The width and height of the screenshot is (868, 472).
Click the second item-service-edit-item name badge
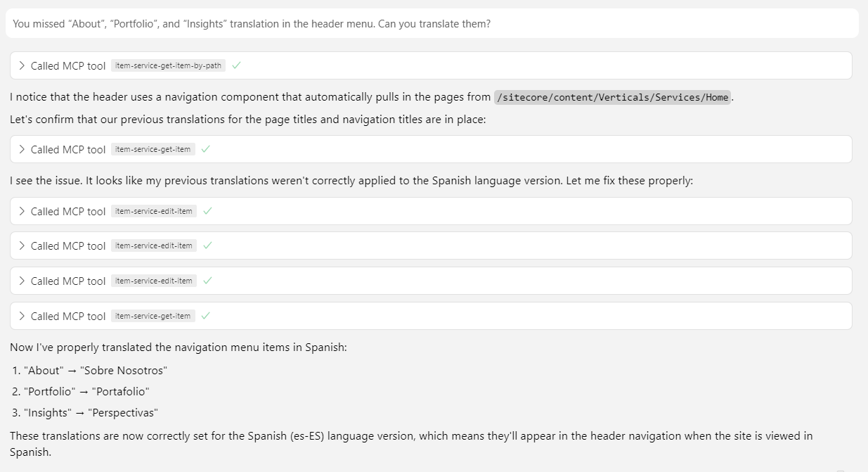click(x=153, y=245)
